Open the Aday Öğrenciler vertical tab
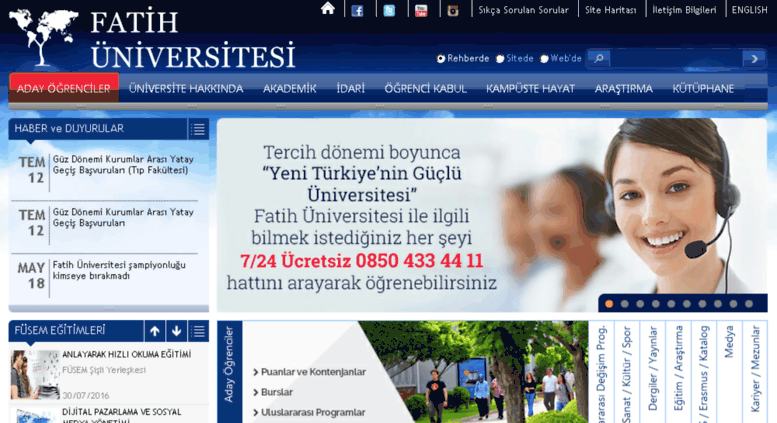This screenshot has height=423, width=777. point(229,371)
